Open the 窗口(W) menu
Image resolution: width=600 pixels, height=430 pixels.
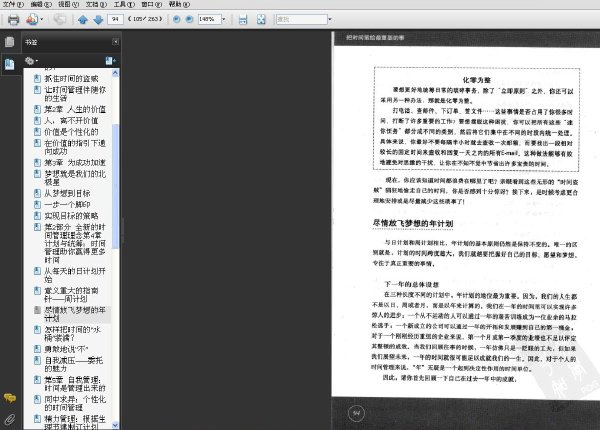click(x=152, y=4)
